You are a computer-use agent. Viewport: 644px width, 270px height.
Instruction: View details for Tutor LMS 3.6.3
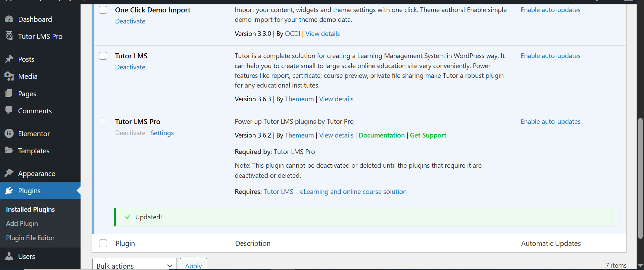click(336, 99)
